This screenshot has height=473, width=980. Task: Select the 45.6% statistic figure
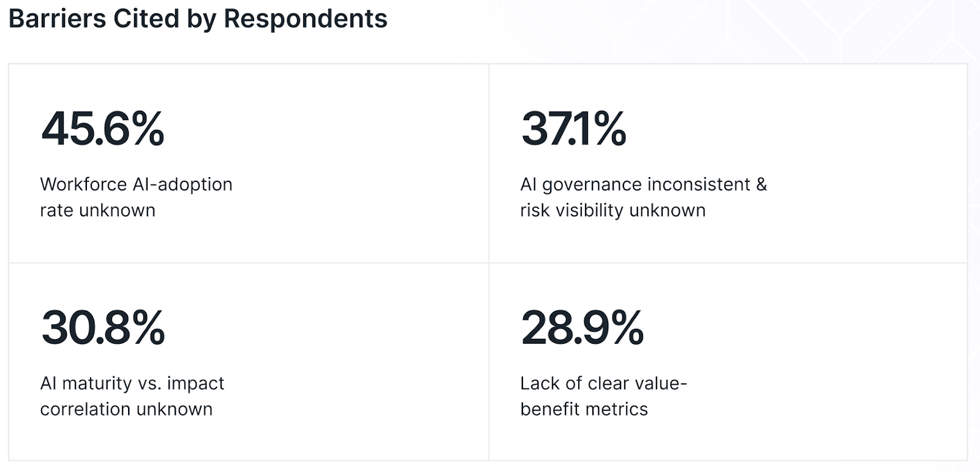tap(103, 129)
